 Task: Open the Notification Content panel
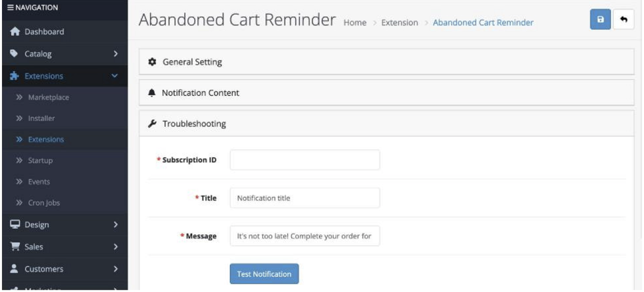click(x=386, y=93)
